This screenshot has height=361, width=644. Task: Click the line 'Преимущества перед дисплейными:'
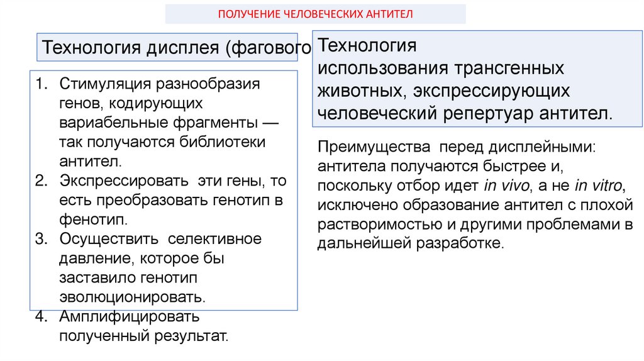pyautogui.click(x=457, y=147)
